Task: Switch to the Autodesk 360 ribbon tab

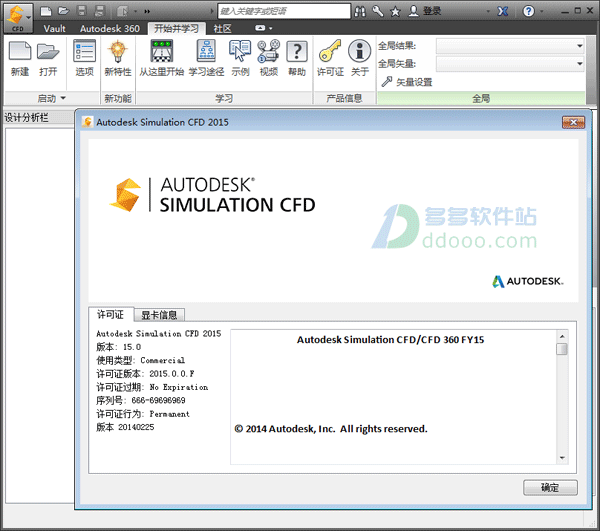Action: (110, 29)
